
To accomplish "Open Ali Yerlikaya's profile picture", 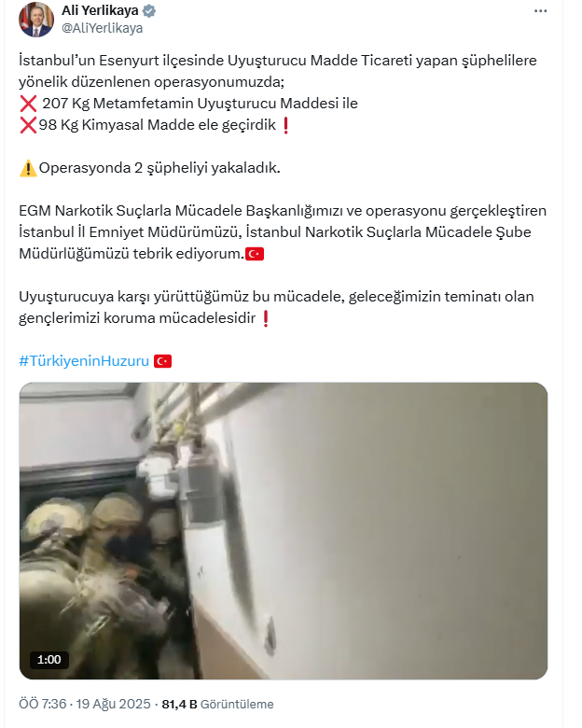I will (36, 20).
